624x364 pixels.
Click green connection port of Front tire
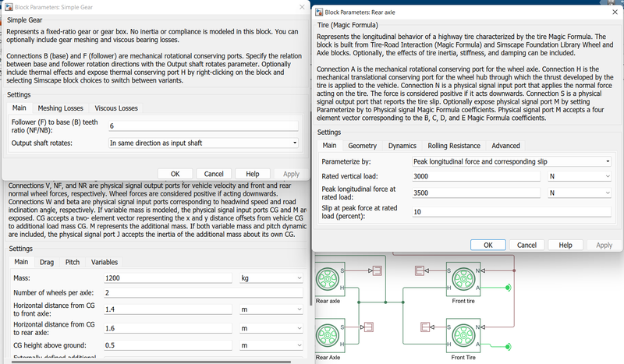click(509, 288)
